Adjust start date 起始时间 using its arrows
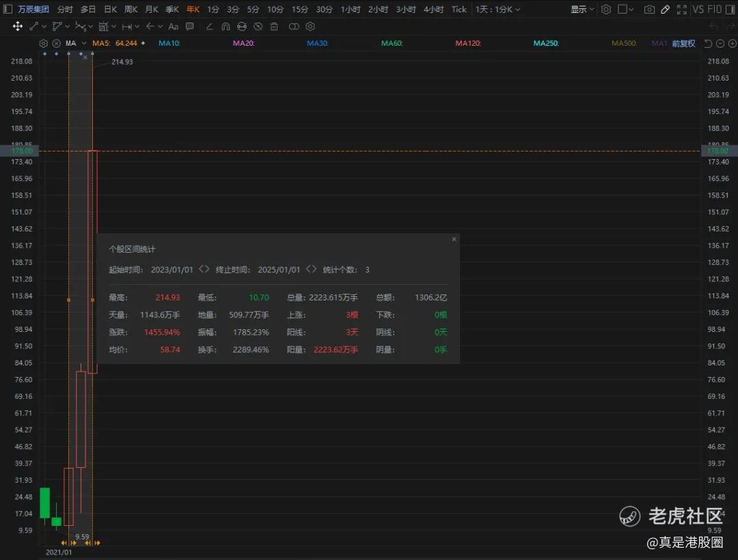This screenshot has height=560, width=738. point(204,270)
